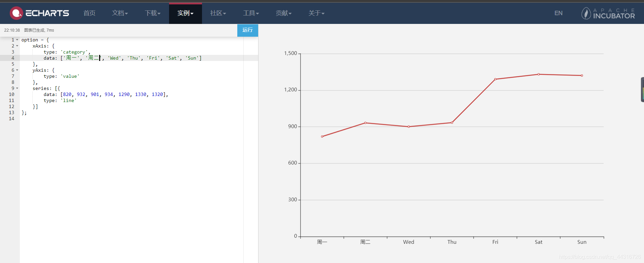Open the Apache Incubator logo link
644x263 pixels.
click(x=608, y=13)
